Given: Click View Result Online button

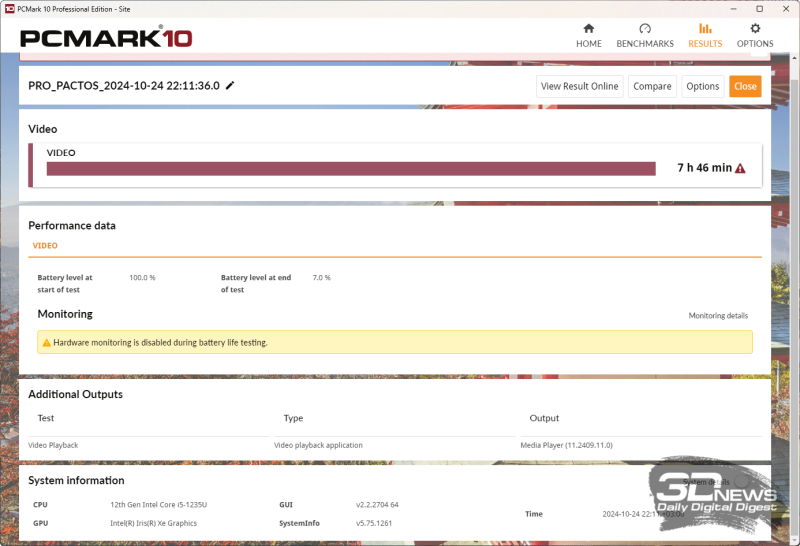Looking at the screenshot, I should 580,86.
